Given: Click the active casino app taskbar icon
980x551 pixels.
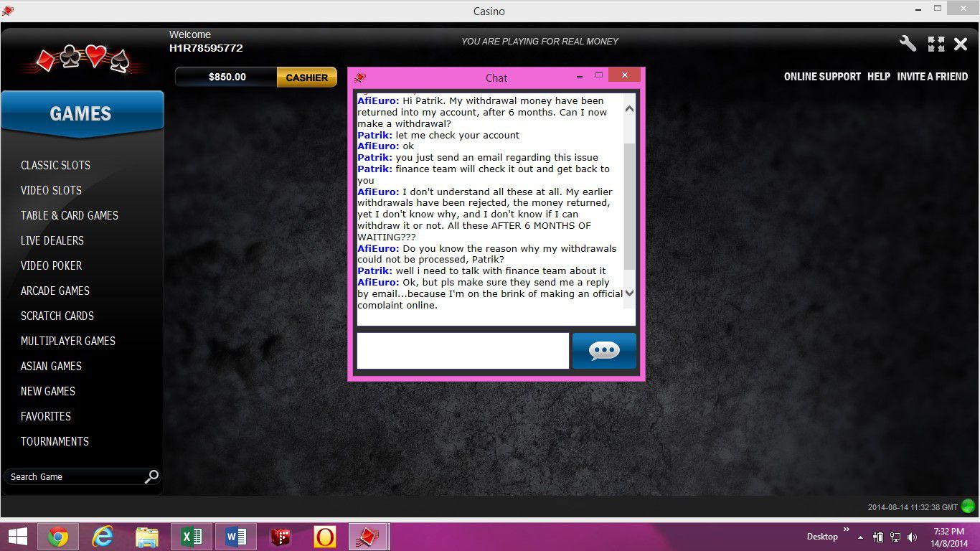Looking at the screenshot, I should pos(369,537).
